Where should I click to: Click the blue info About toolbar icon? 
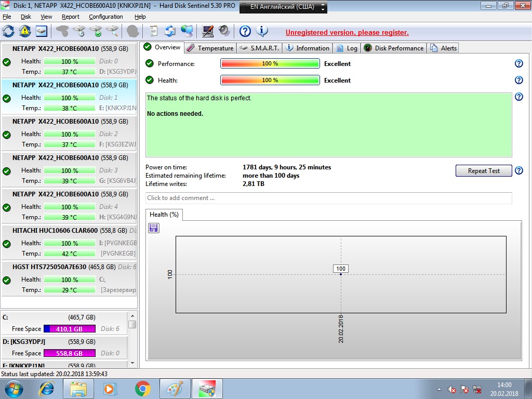click(x=262, y=31)
